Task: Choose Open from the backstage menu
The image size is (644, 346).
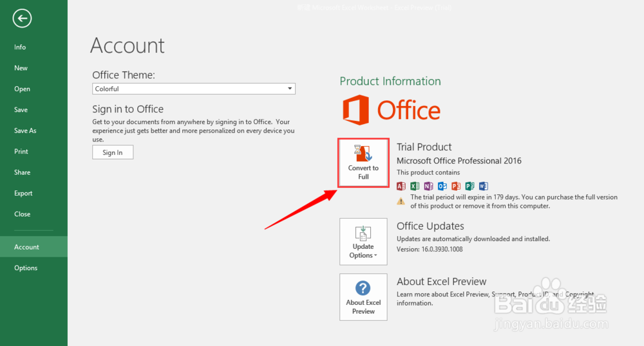Action: 22,89
